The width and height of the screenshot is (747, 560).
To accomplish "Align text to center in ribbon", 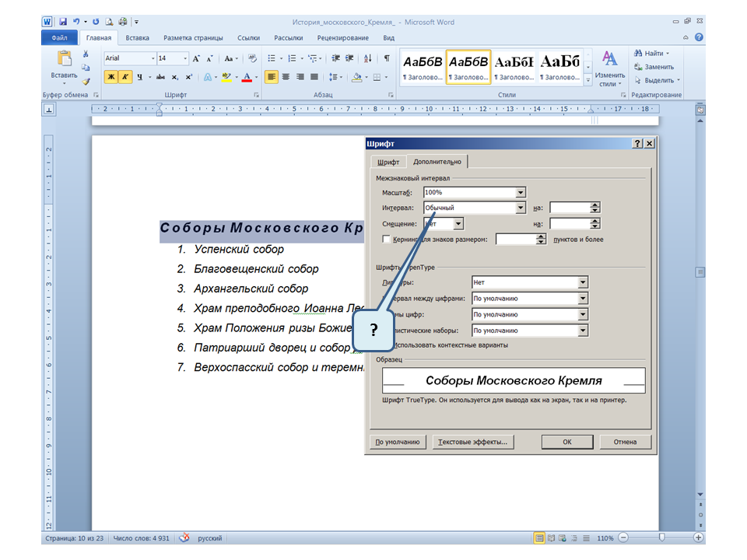I will click(x=286, y=77).
